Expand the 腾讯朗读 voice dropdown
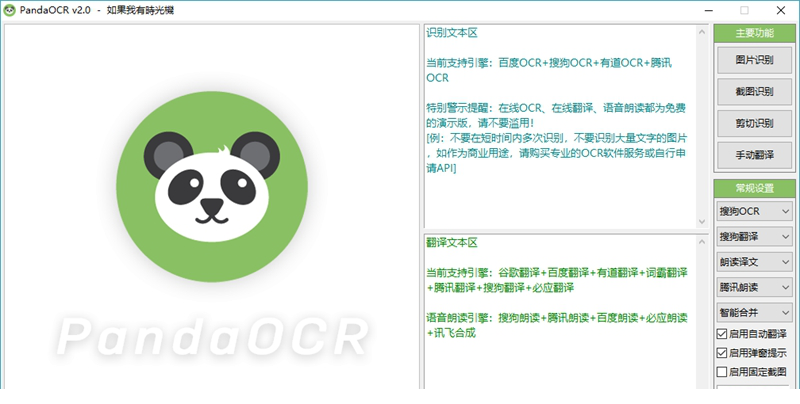 [754, 287]
